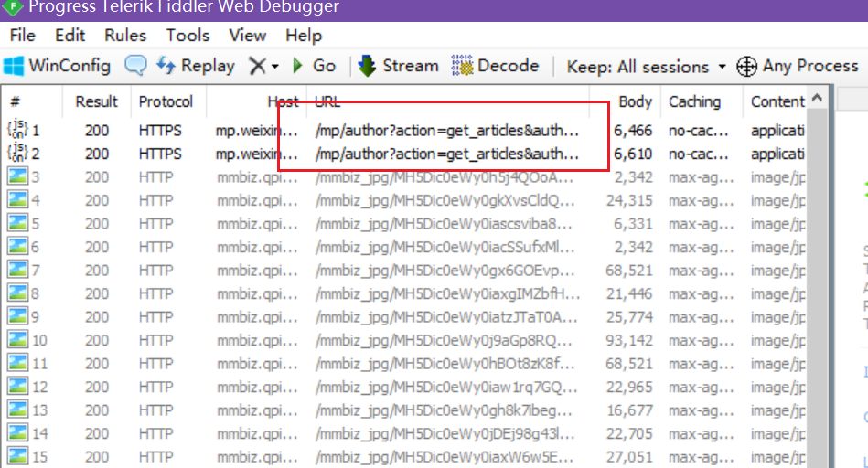
Task: Click the image icon of session 15
Action: (17, 456)
